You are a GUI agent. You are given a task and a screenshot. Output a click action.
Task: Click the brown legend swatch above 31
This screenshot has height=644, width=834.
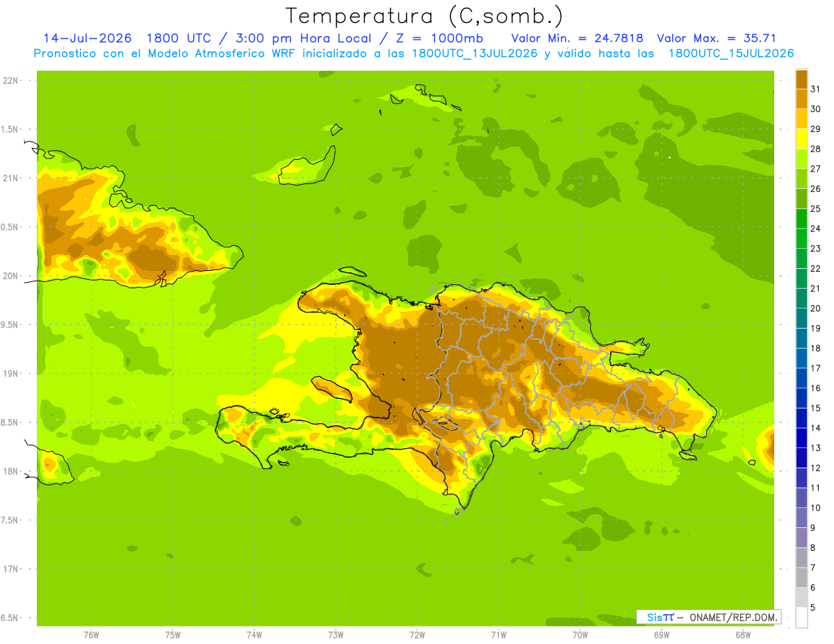801,79
